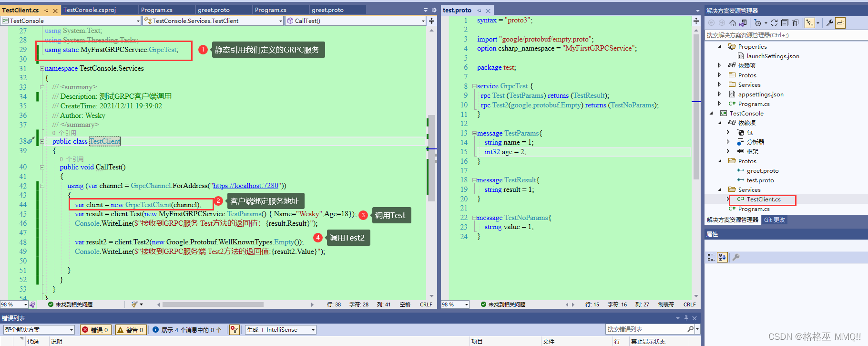Open the Solution Explorer wrench properties icon

(x=829, y=23)
